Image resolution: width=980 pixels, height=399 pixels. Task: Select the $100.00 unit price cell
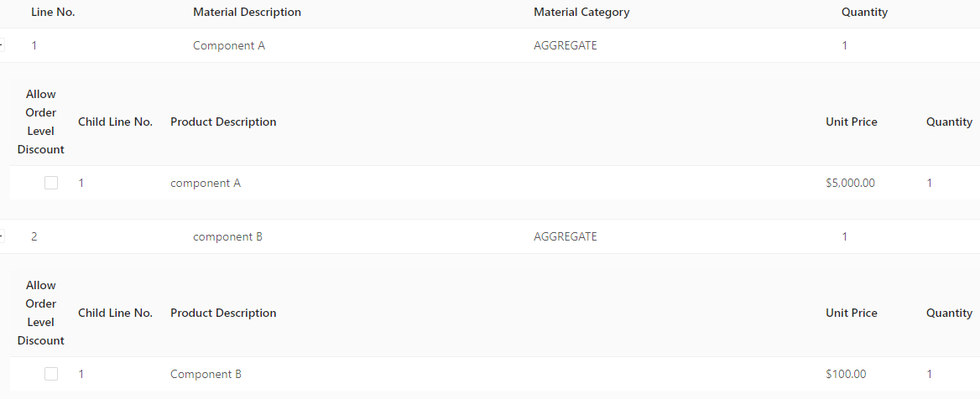pos(846,374)
